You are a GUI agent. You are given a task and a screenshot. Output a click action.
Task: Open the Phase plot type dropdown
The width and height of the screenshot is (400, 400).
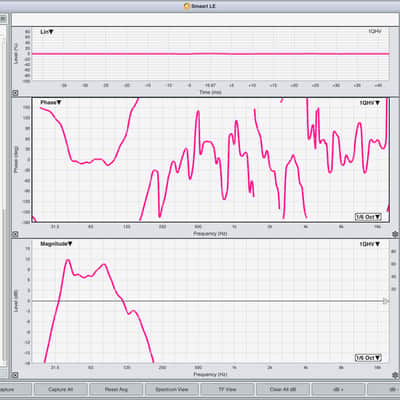51,102
